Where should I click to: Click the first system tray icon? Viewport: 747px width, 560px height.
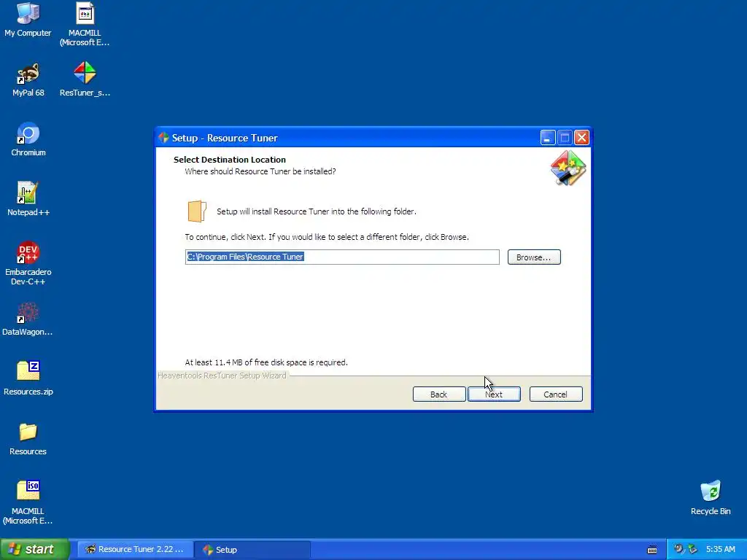pos(678,549)
